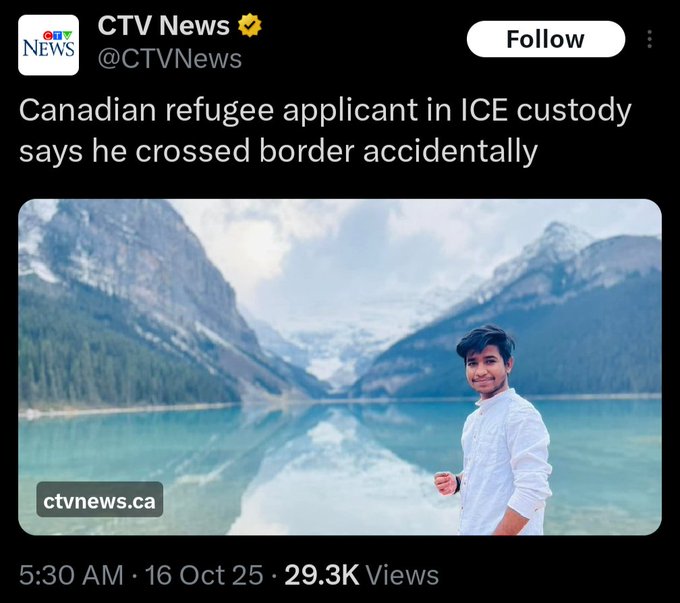Open the CTV News display name

(163, 26)
